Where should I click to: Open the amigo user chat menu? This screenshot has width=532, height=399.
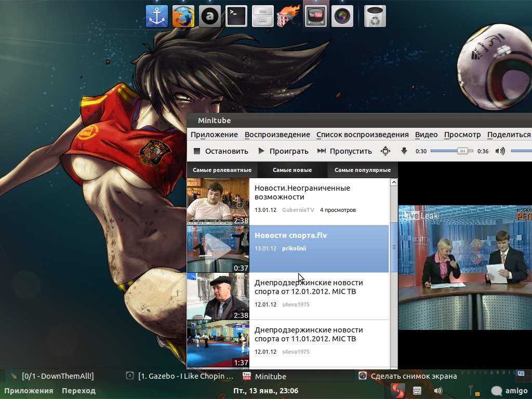click(509, 391)
